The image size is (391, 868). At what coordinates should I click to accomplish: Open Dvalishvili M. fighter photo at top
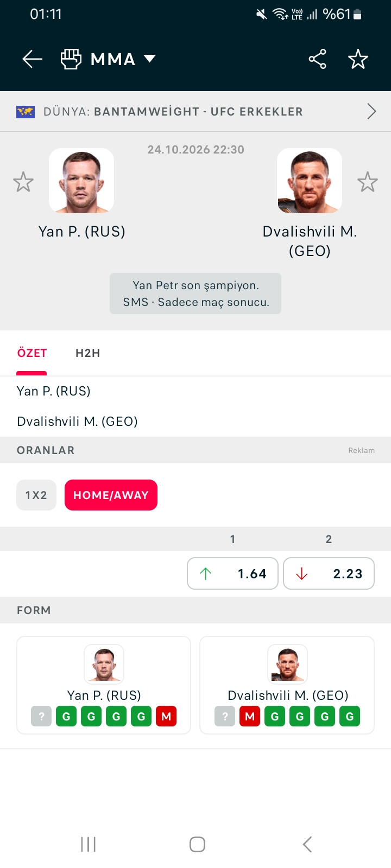click(310, 181)
